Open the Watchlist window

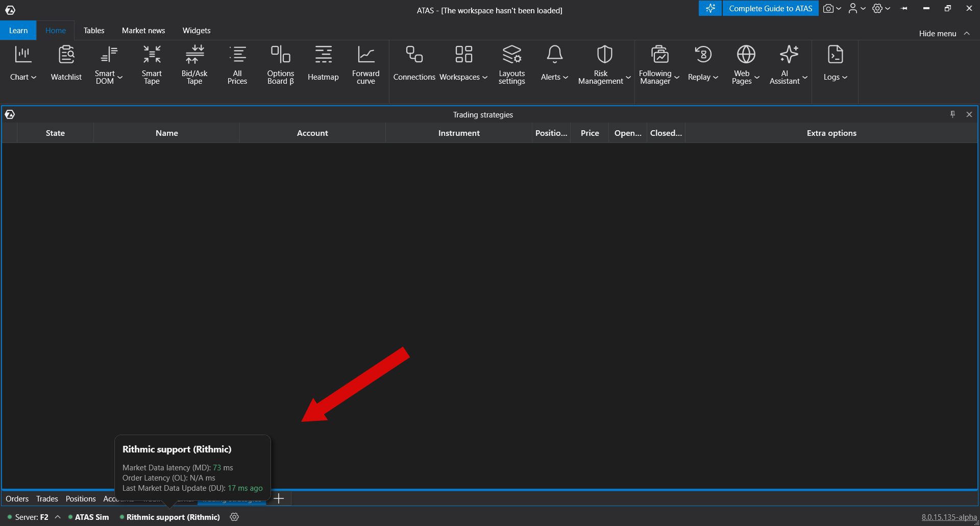click(66, 64)
